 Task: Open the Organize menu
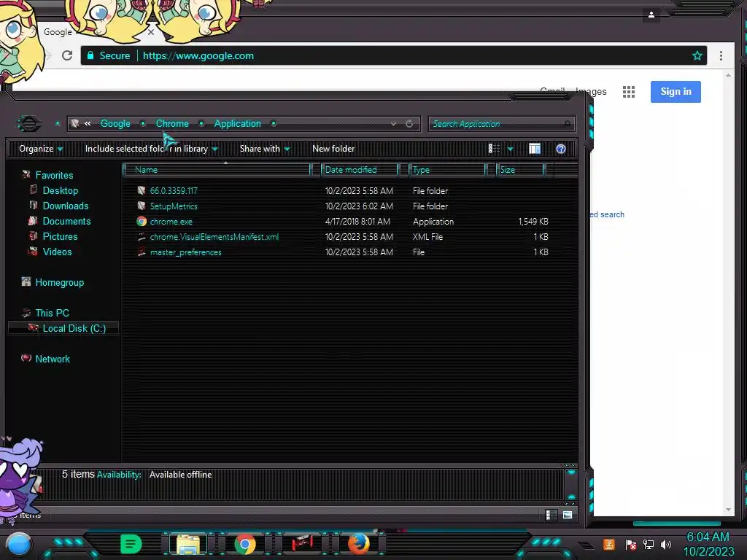click(41, 149)
